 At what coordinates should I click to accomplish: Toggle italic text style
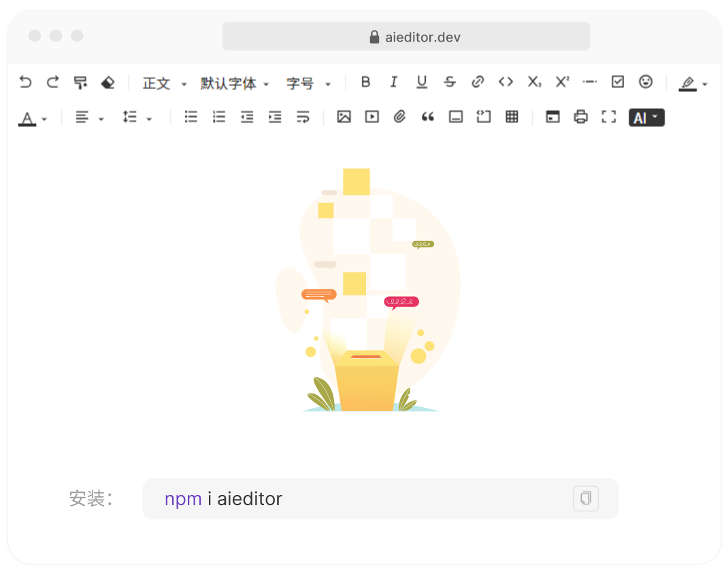(393, 82)
